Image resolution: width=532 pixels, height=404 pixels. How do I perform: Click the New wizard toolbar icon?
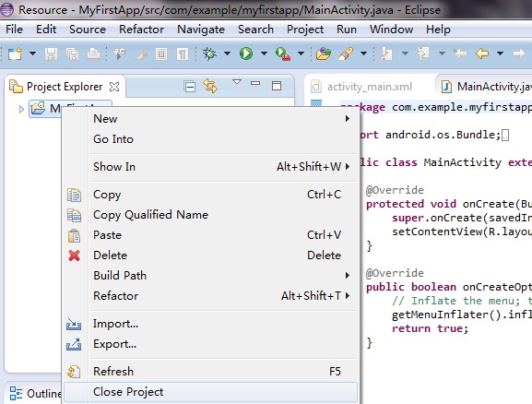(x=15, y=53)
